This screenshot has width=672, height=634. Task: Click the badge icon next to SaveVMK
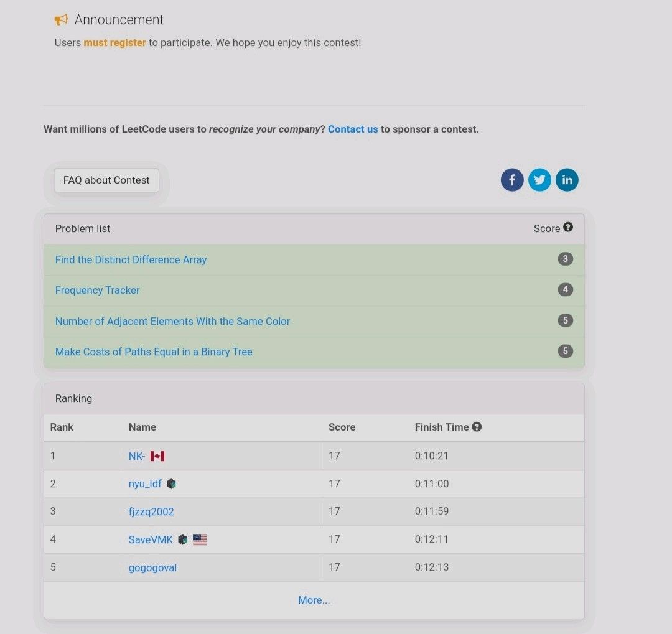pos(182,539)
